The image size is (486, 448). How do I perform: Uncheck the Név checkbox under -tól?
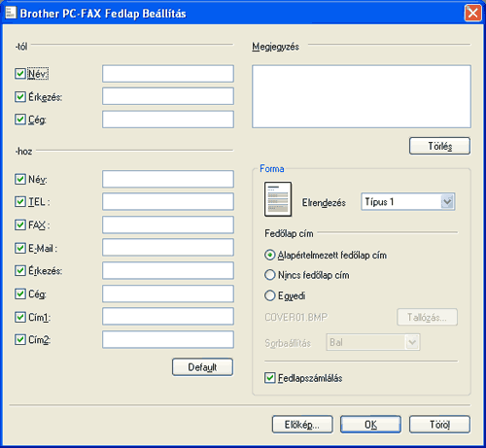click(x=20, y=74)
